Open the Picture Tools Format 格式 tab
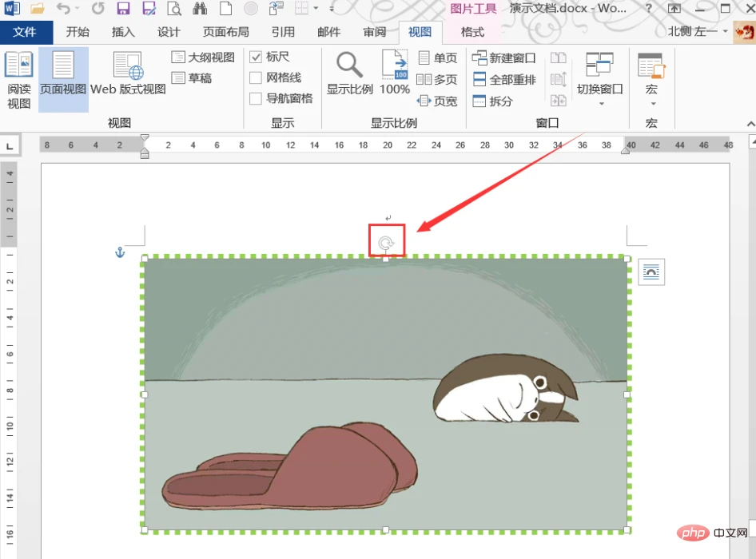The height and width of the screenshot is (559, 756). [x=472, y=32]
